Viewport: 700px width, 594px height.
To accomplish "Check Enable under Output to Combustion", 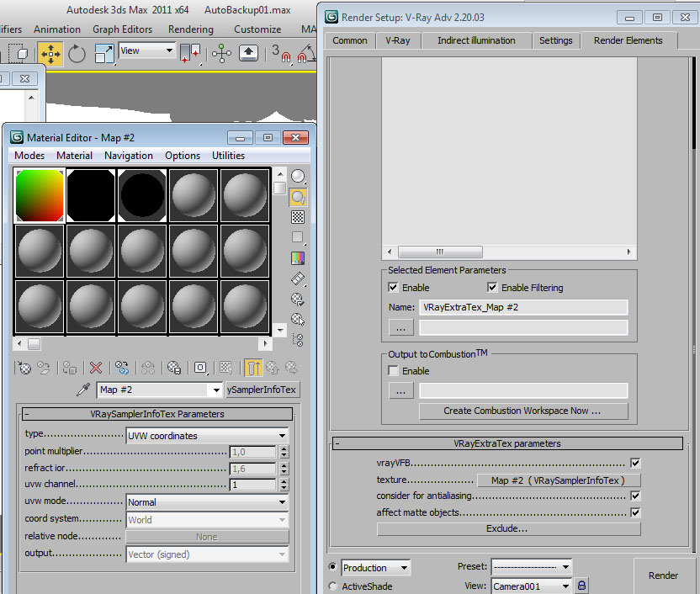I will [x=393, y=371].
